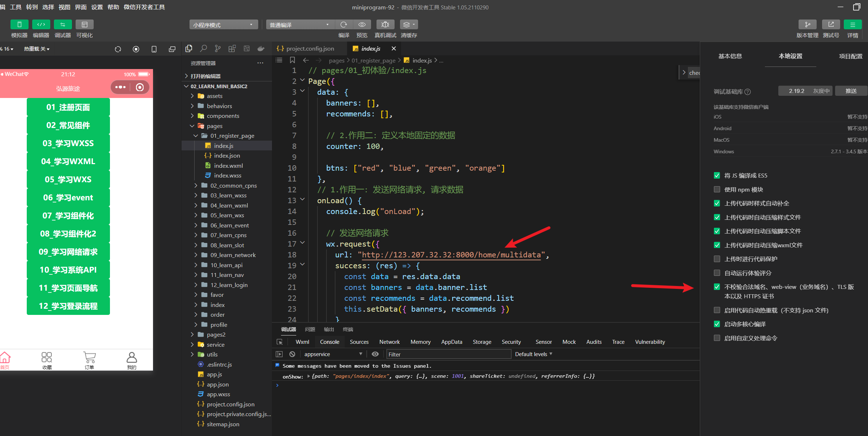Tap the 收藏 tab bar item

47,360
